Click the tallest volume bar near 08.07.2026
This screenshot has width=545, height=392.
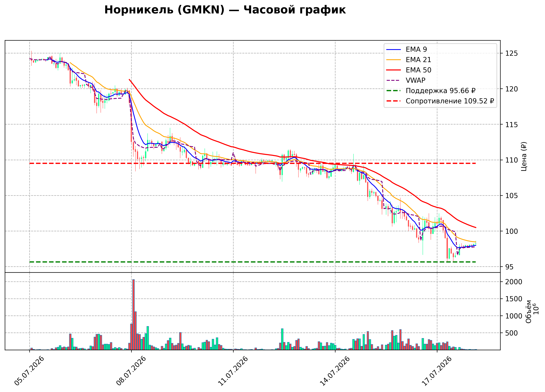pyautogui.click(x=133, y=315)
